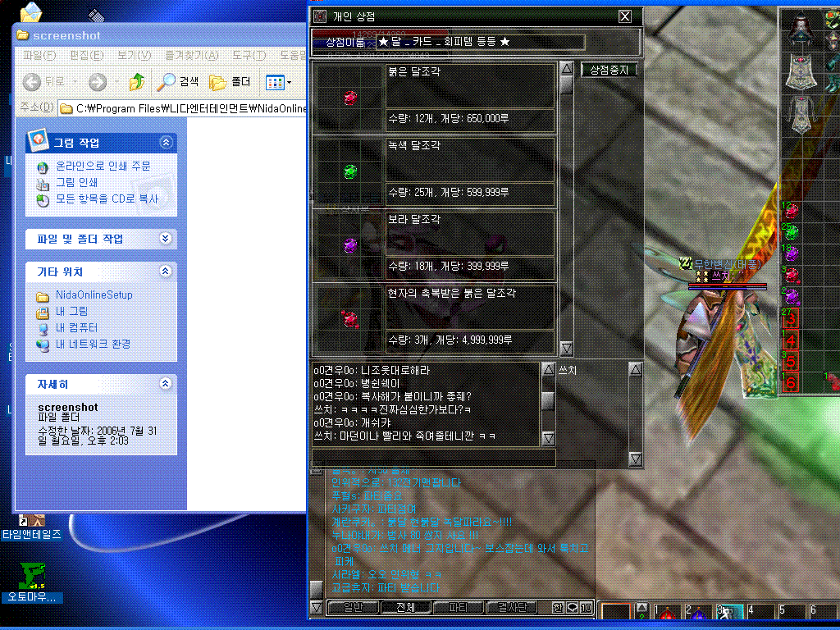Click the shop item list scroll-down arrow
This screenshot has width=840, height=630.
coord(567,349)
